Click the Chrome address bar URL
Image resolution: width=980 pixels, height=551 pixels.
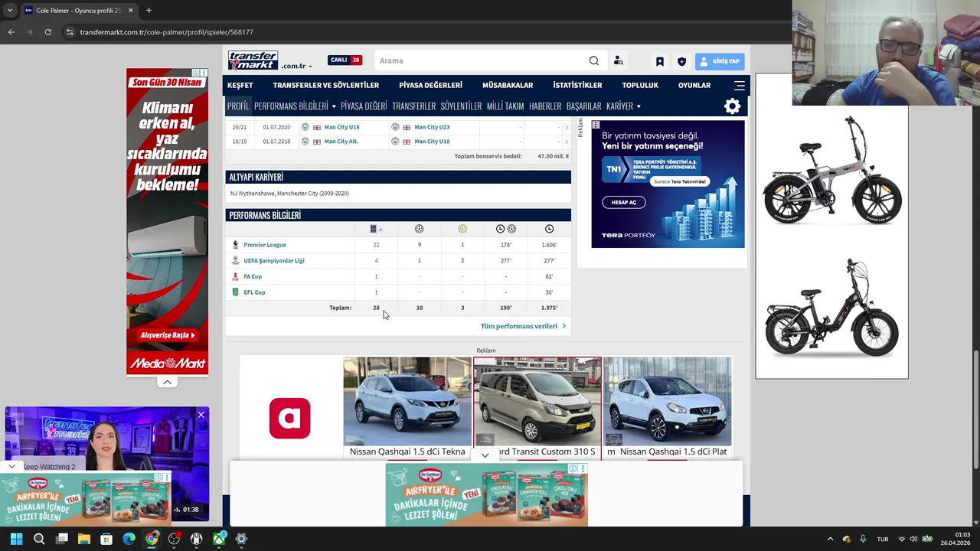pyautogui.click(x=166, y=32)
